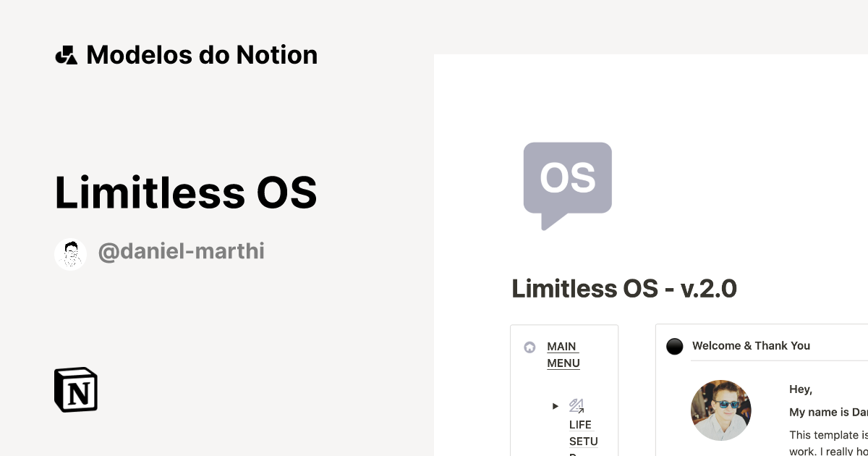This screenshot has height=456, width=868.
Task: Open the @daniel-marthi profile link
Action: click(182, 251)
